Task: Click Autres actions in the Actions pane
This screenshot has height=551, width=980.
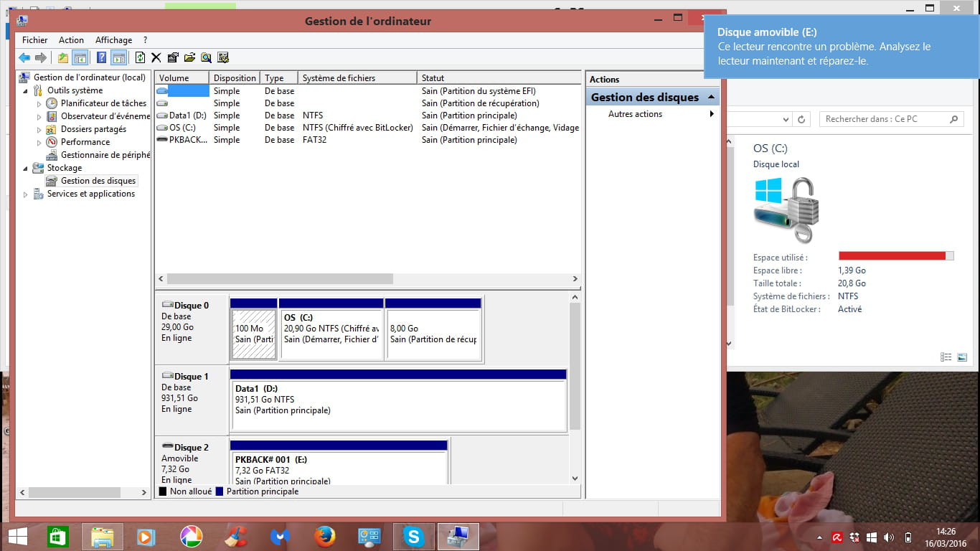Action: click(x=635, y=114)
